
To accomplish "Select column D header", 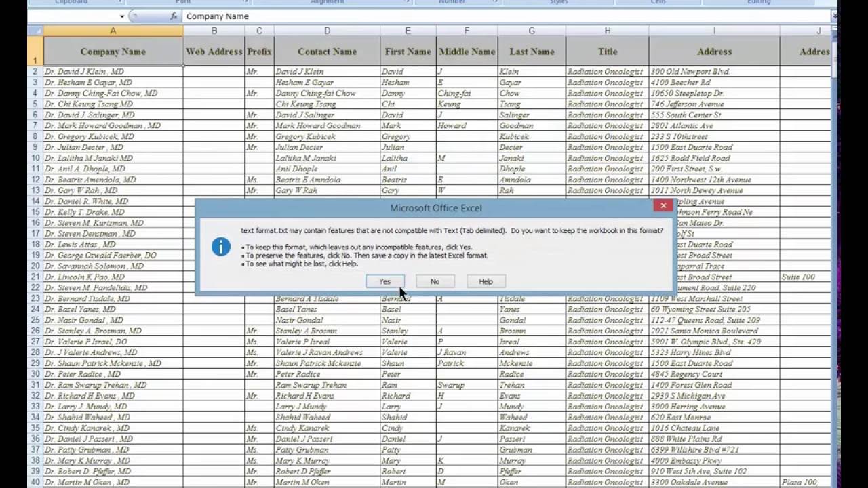I will [x=327, y=30].
